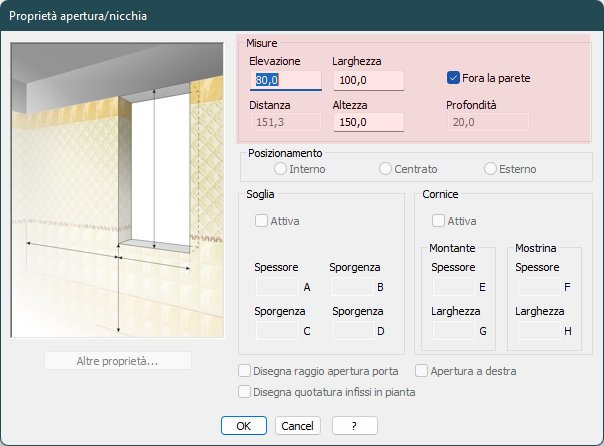Open Altre proprietà button
Screen dimensions: 604x446
pyautogui.click(x=118, y=361)
